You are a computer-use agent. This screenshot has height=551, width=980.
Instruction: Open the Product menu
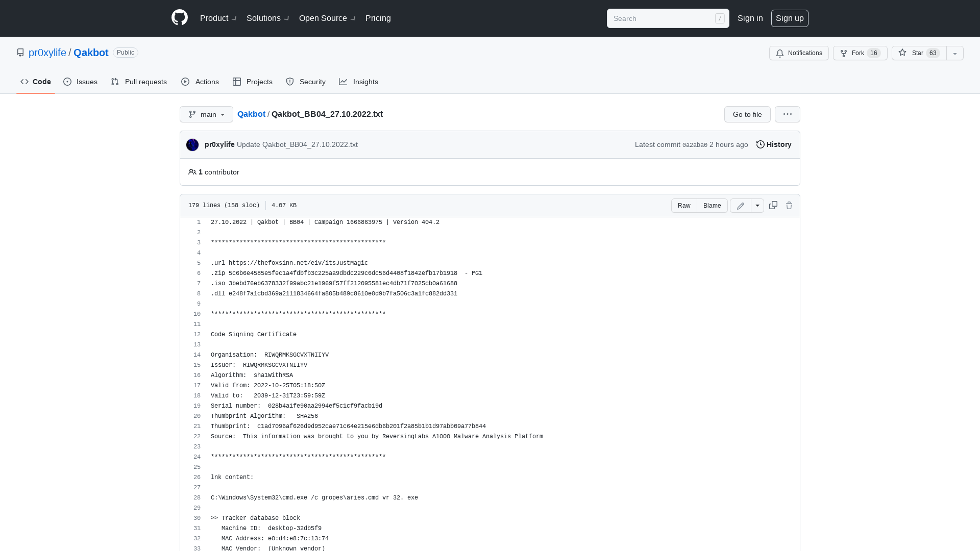214,18
